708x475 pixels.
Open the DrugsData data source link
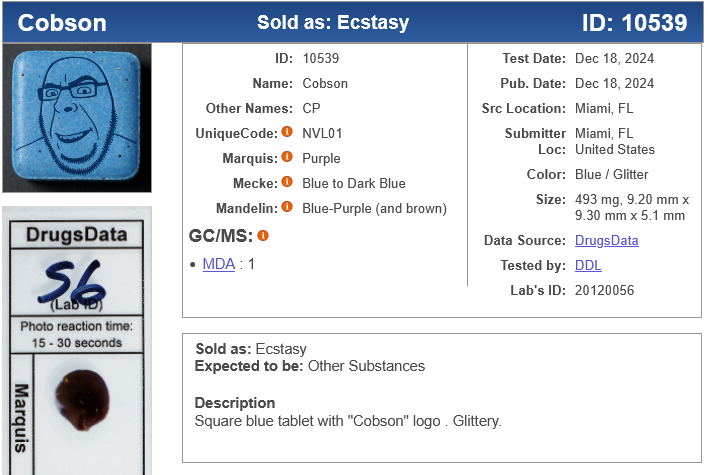pyautogui.click(x=606, y=240)
